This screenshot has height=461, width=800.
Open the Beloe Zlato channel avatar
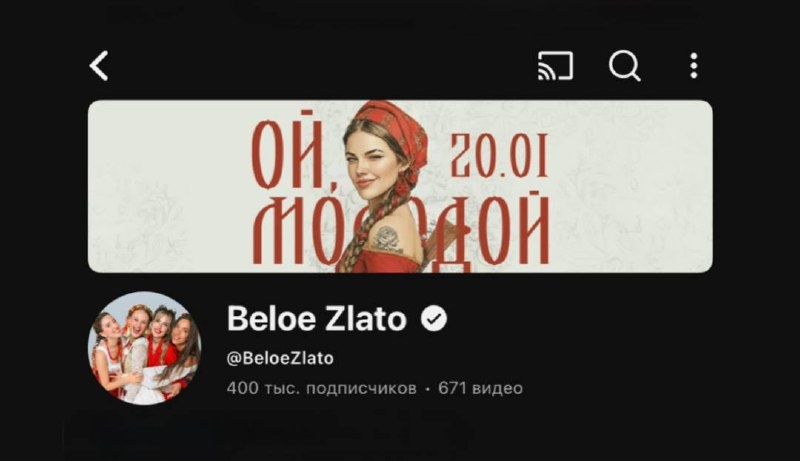click(x=145, y=348)
